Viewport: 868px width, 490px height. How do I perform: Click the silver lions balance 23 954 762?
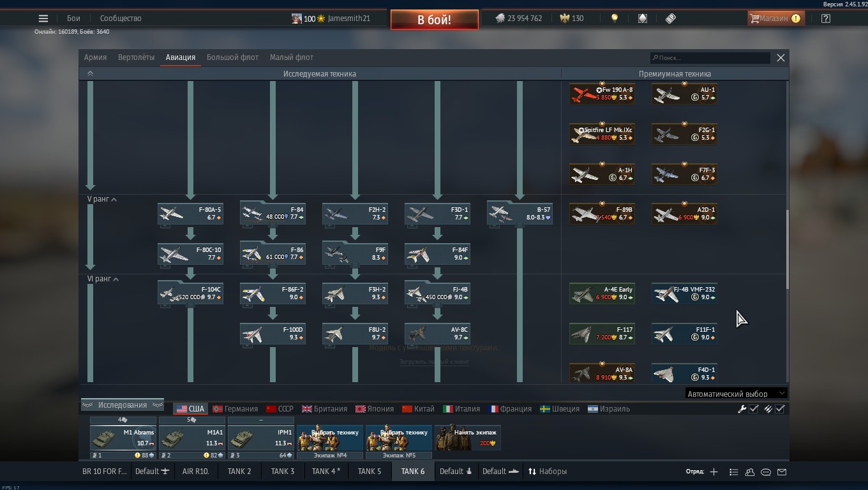pos(519,19)
